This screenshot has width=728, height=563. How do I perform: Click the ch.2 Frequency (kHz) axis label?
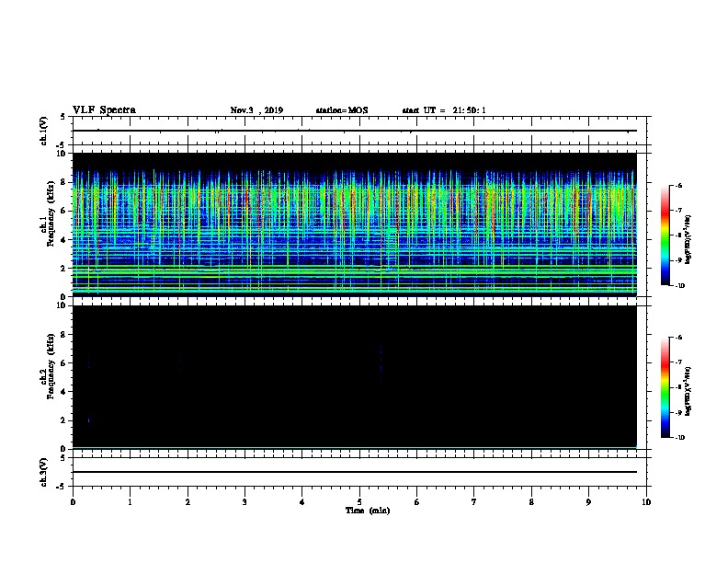tap(49, 366)
